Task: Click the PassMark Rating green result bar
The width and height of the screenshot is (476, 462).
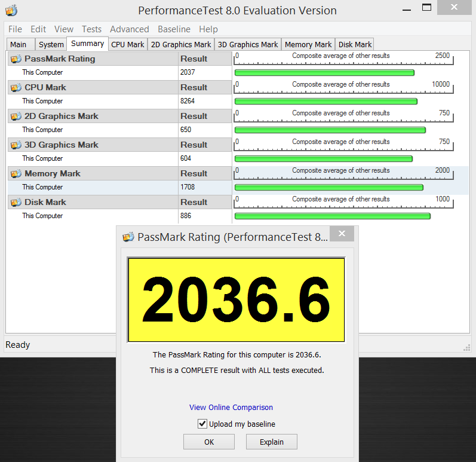Action: click(x=324, y=72)
